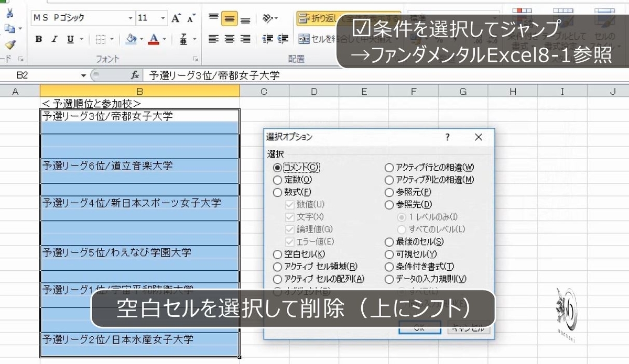
Task: Expand the Underline style dropdown arrow
Action: [81, 39]
